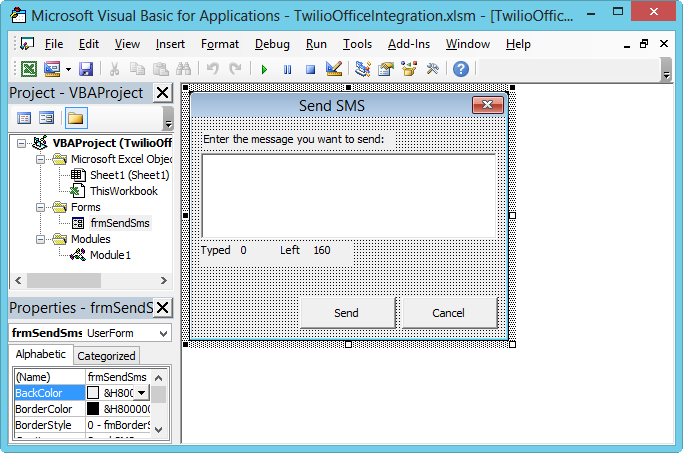Select frmSendSms form in project tree
Screen dimensions: 683x453
[120, 223]
